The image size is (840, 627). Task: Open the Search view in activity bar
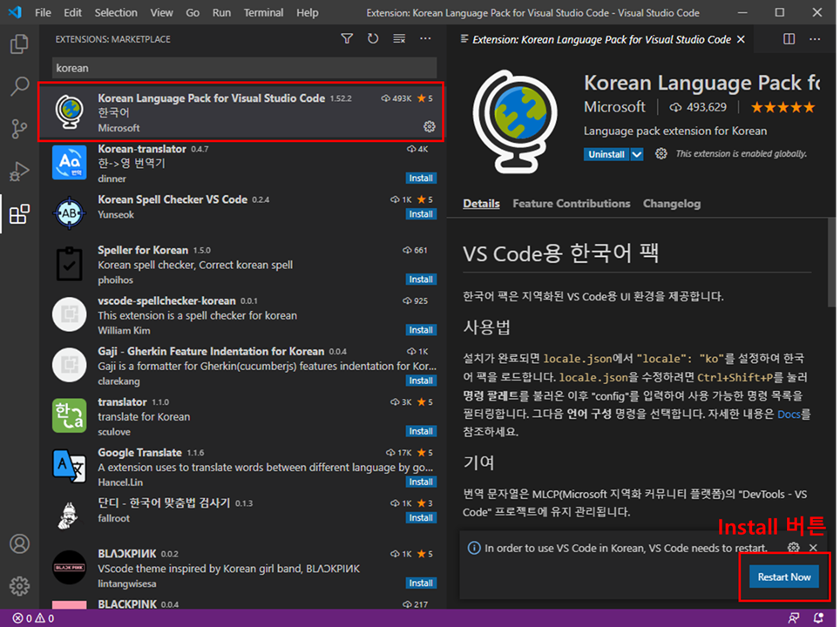[x=19, y=86]
